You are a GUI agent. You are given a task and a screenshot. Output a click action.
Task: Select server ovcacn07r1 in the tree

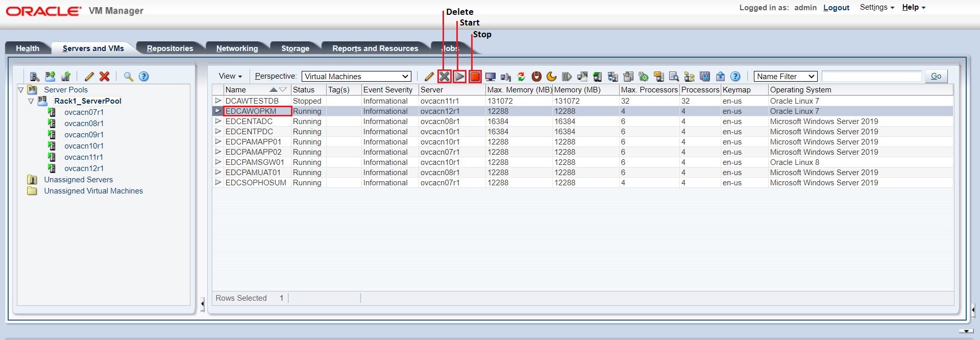point(84,112)
